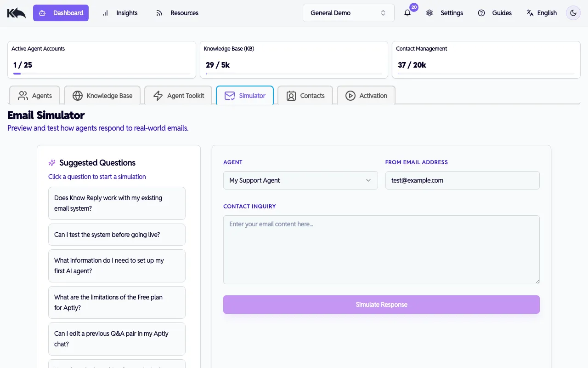Go to the Dashboard button
588x368 pixels.
pos(61,13)
